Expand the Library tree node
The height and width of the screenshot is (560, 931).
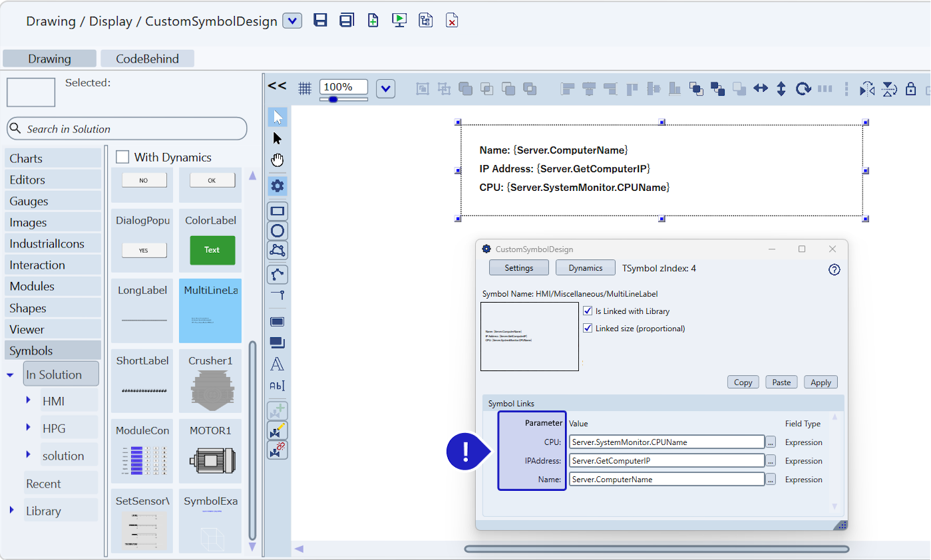(x=12, y=510)
